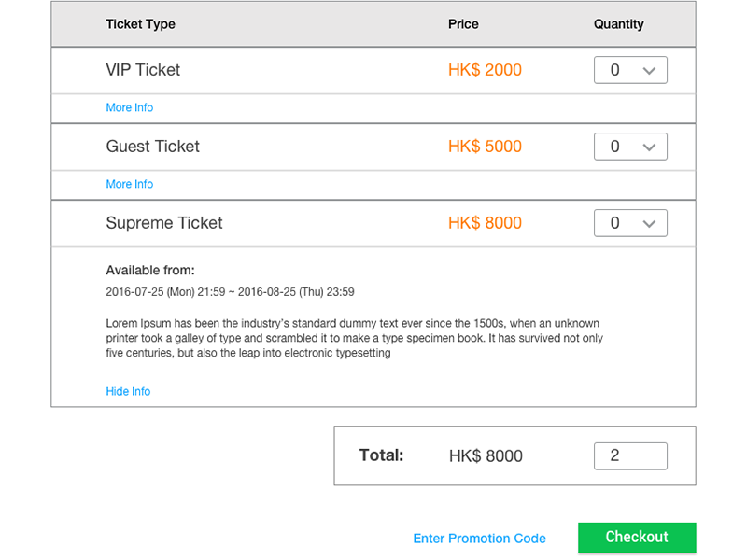Screen dimensions: 747x560
Task: Expand More Info under VIP Ticket
Action: tap(129, 107)
